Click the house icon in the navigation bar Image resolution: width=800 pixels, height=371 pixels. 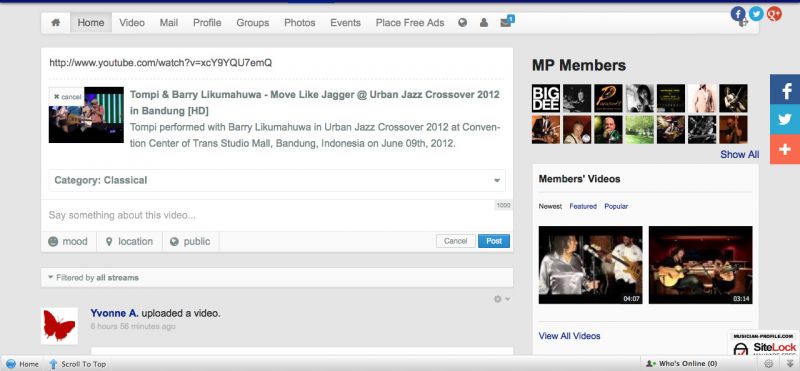point(56,22)
